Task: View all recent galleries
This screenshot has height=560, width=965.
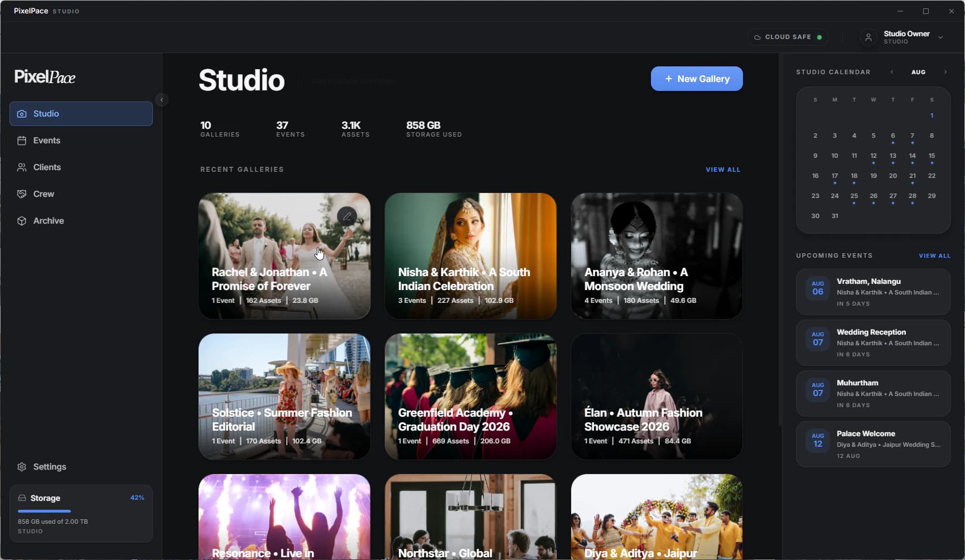Action: 723,170
